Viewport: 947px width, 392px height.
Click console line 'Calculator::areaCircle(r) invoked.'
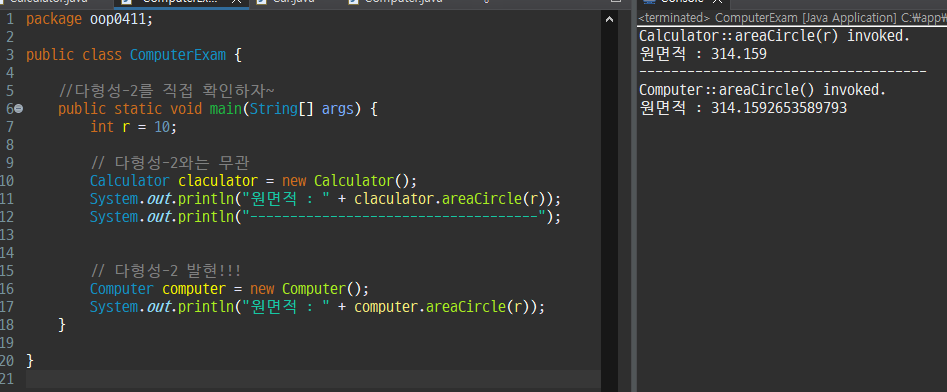774,36
